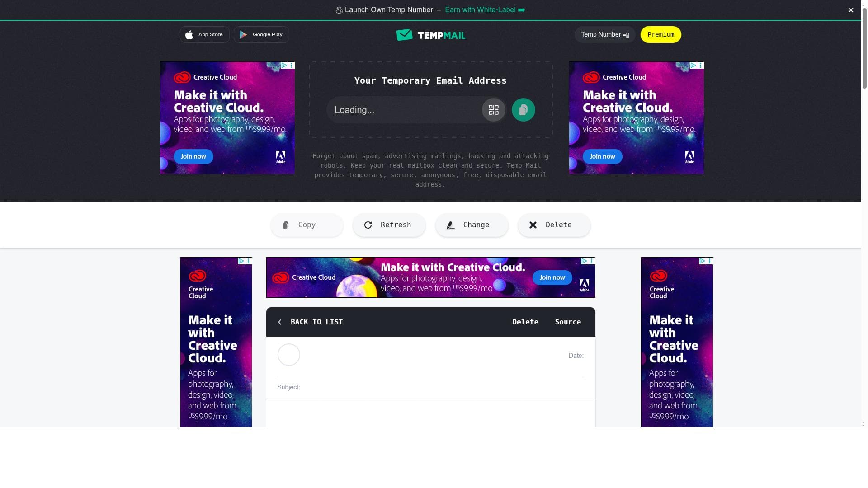Screen dimensions: 868x488
Task: Open ad options on the horizontal banner ad
Action: click(x=591, y=261)
